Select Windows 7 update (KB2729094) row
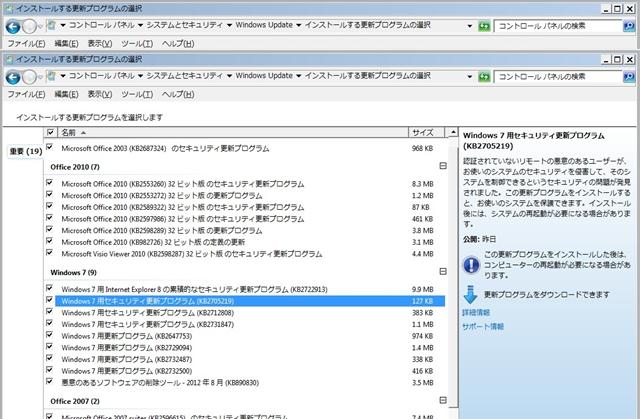This screenshot has width=640, height=419. click(250, 348)
